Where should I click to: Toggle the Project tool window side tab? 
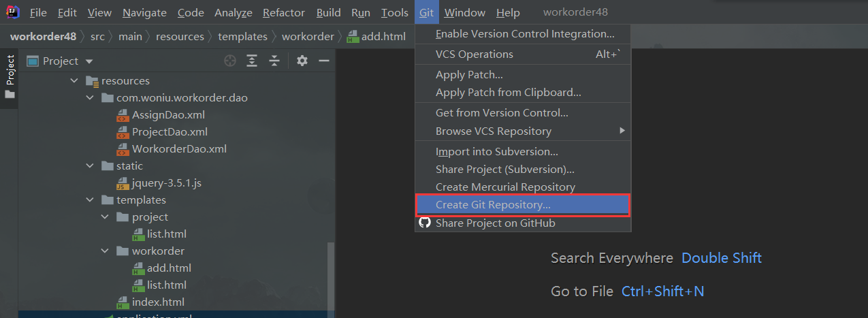point(10,76)
